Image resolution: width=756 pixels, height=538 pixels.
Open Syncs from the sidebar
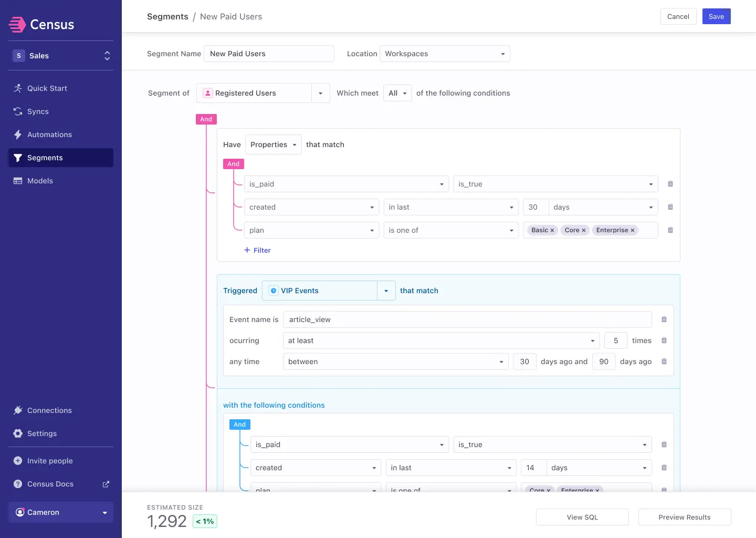tap(38, 111)
